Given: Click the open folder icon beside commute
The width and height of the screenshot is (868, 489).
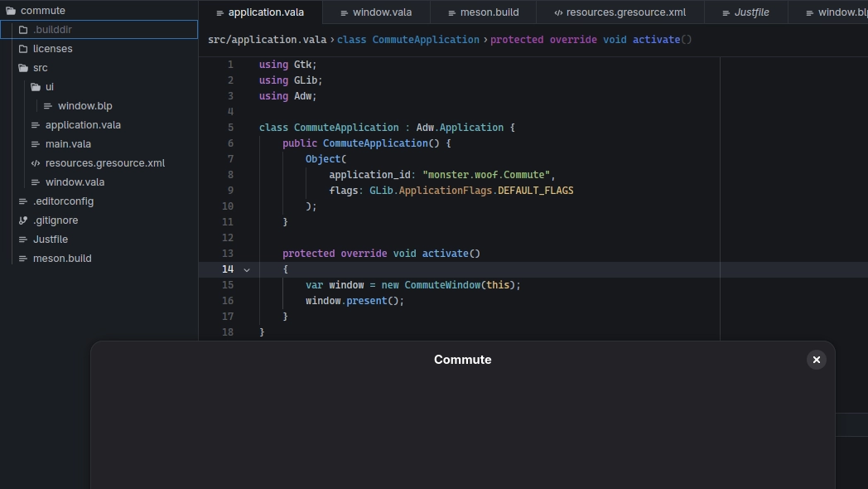Looking at the screenshot, I should 11,11.
